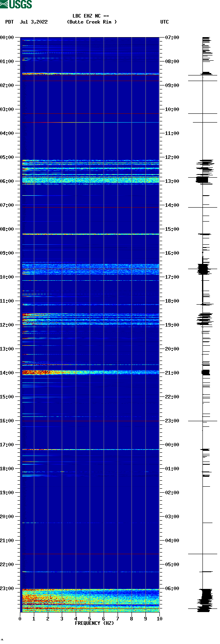
Task: Click the 'FREQUENCY (HZ)' axis label
Action: 94,623
